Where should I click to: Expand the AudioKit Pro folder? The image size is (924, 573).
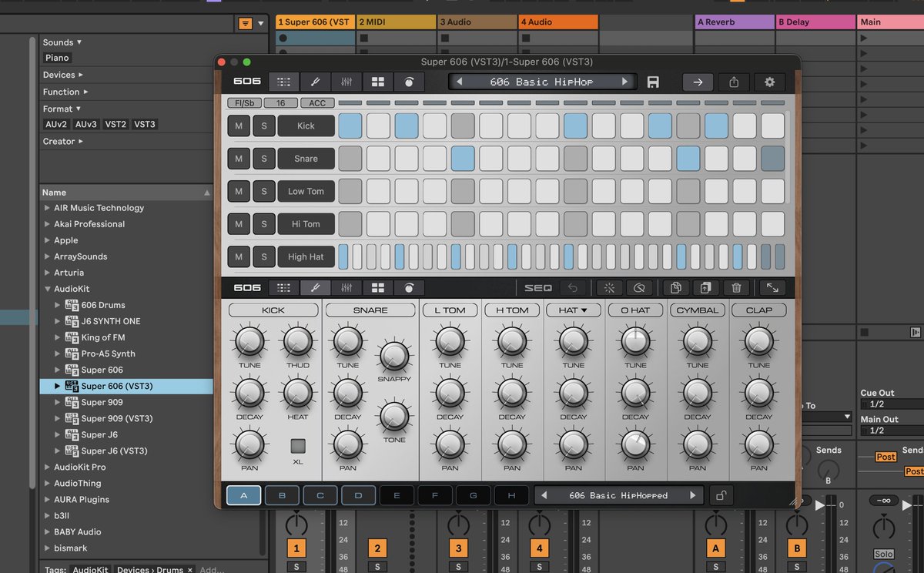pyautogui.click(x=47, y=467)
